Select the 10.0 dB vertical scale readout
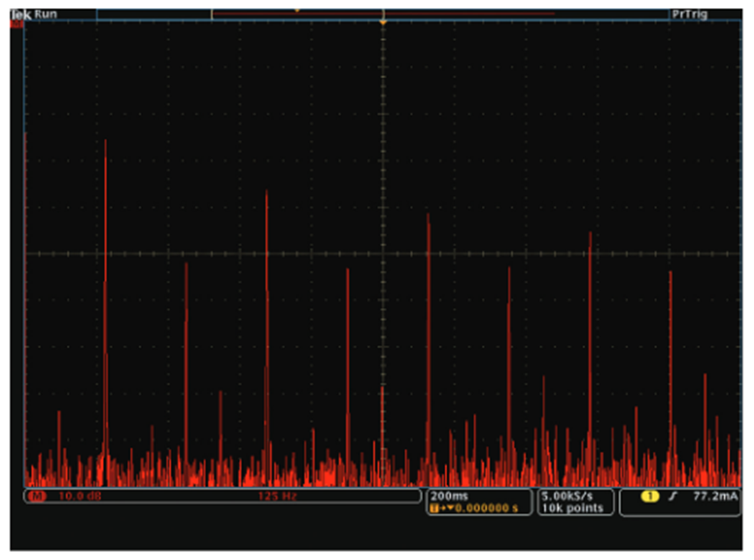Screen dimensions: 754x560 [77, 497]
